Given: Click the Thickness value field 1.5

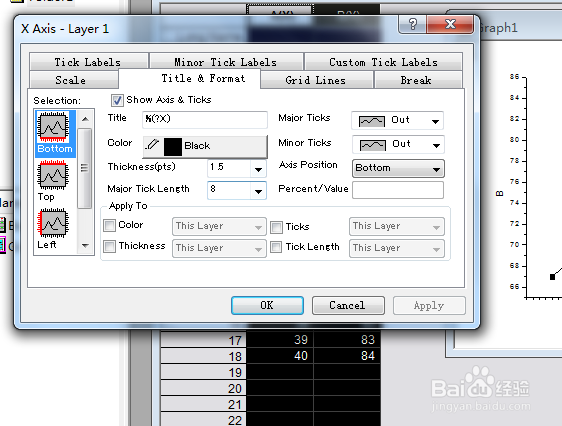Looking at the screenshot, I should pyautogui.click(x=229, y=168).
